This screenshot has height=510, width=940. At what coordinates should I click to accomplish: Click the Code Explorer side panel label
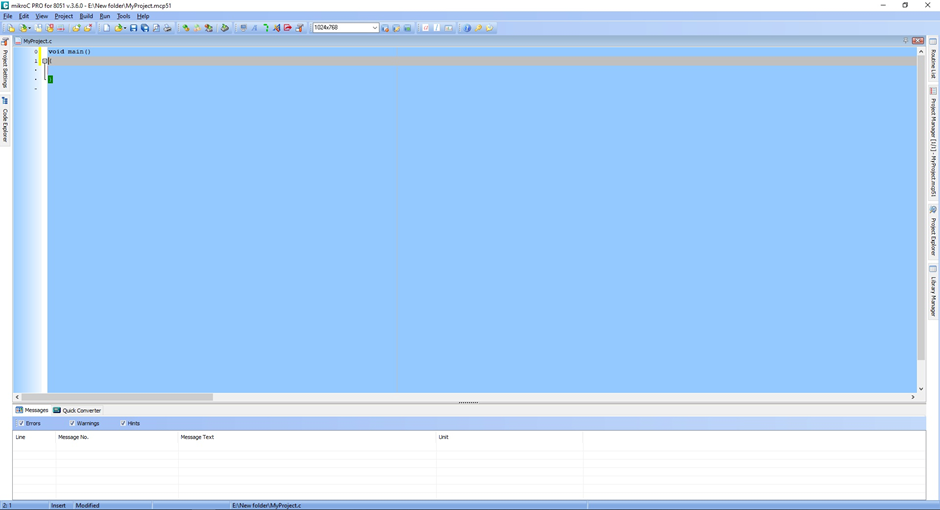click(5, 125)
